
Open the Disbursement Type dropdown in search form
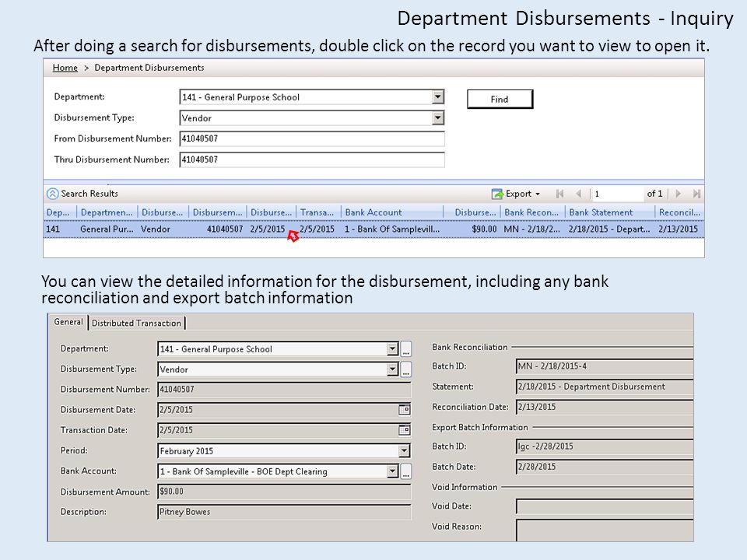click(x=438, y=117)
